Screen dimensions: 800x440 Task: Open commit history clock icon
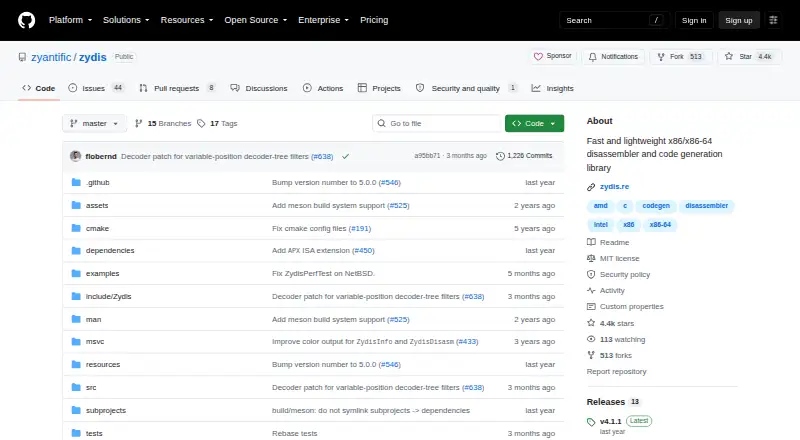501,156
